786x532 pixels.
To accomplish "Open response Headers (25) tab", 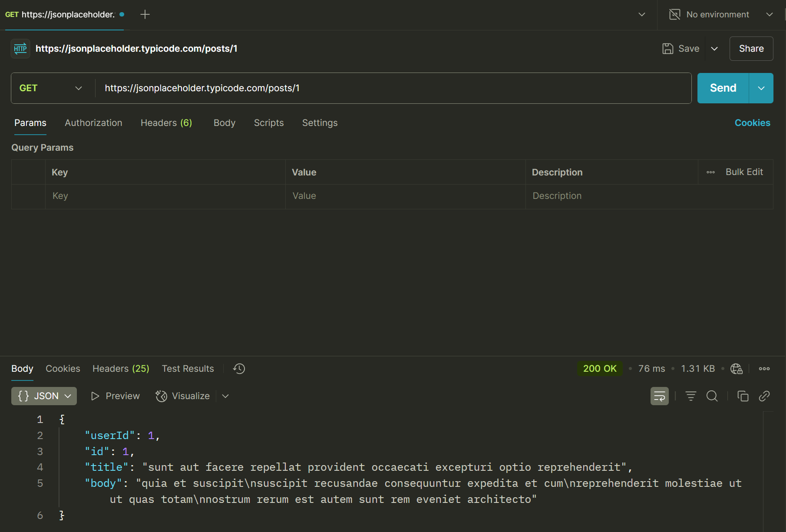I will [x=121, y=369].
